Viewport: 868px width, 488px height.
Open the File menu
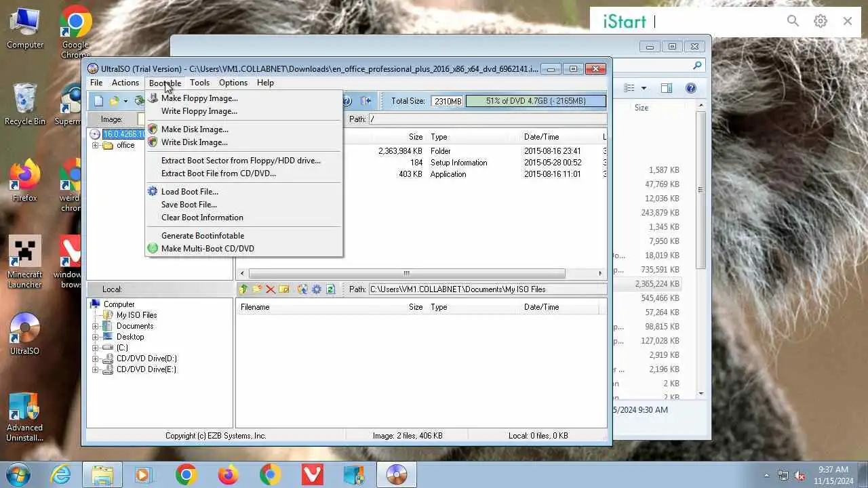point(96,83)
